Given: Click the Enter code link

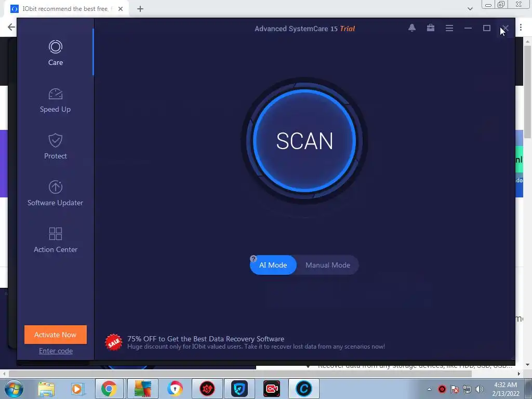Looking at the screenshot, I should (56, 351).
